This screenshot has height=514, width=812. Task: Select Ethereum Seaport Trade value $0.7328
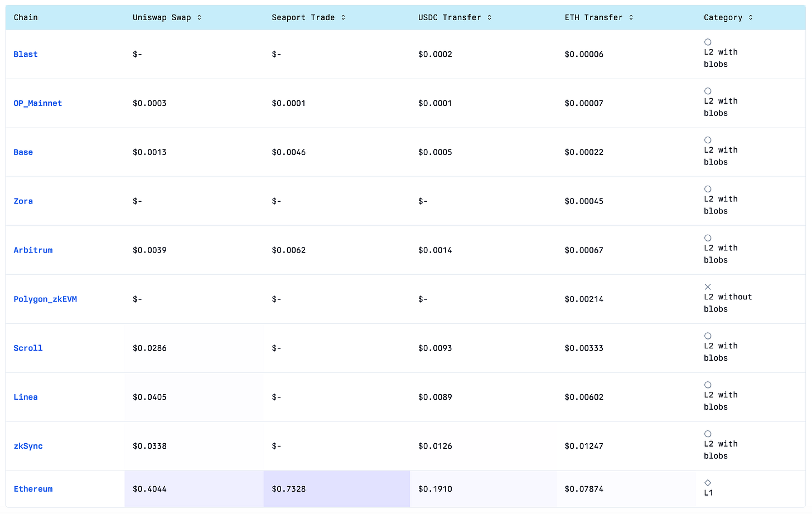point(289,489)
